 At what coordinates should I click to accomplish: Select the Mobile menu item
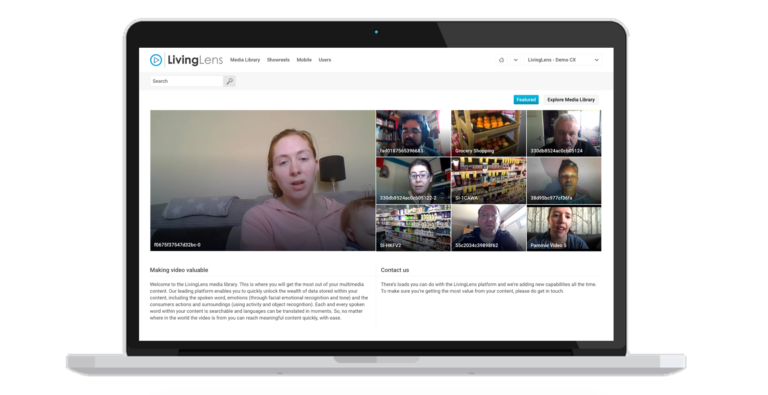click(x=304, y=60)
